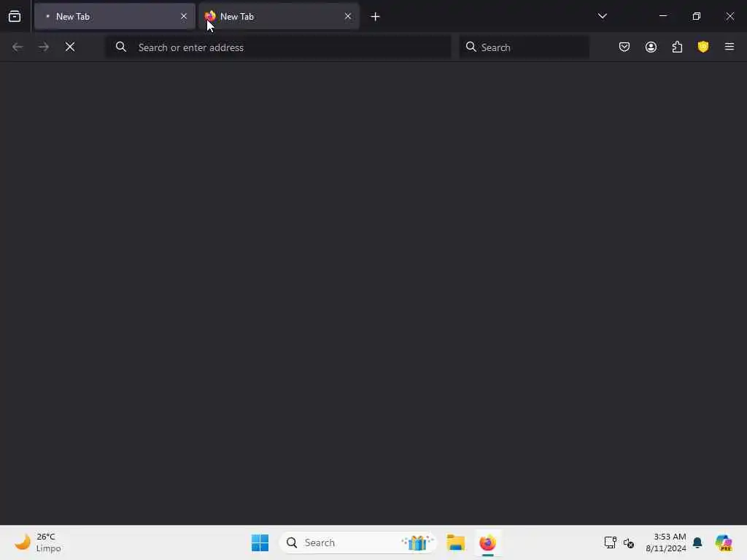
Task: Go forward one page
Action: tap(44, 47)
